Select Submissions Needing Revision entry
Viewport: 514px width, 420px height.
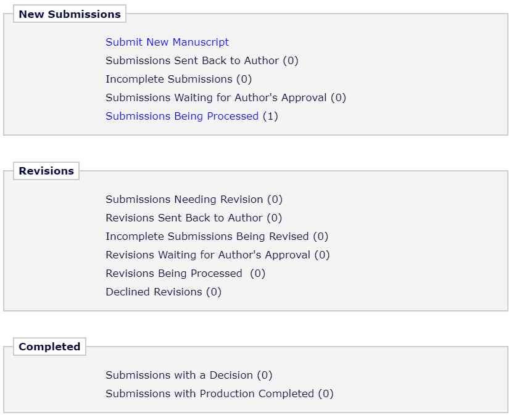[x=184, y=199]
